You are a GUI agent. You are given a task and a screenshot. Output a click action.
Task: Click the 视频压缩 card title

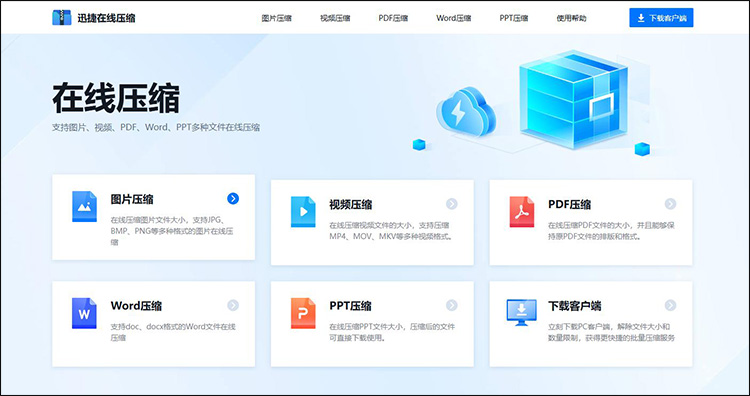tap(351, 205)
